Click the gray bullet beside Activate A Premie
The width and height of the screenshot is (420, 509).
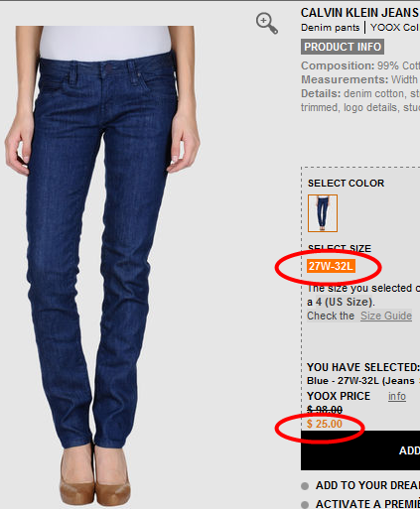(305, 505)
